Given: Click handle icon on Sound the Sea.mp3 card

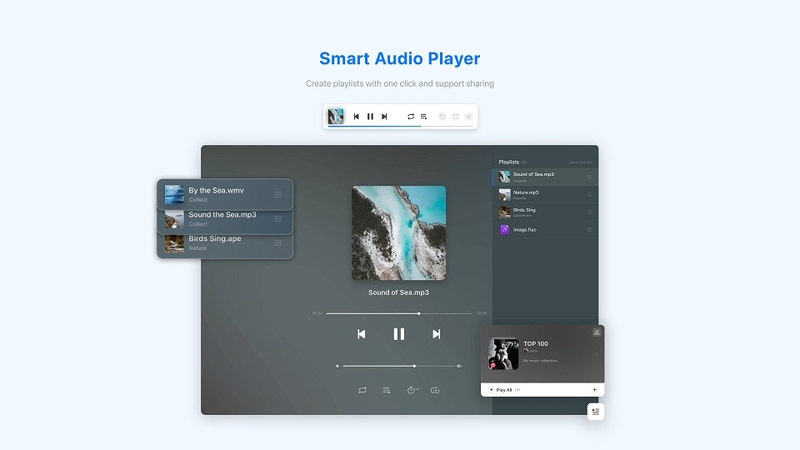Looking at the screenshot, I should coord(278,219).
